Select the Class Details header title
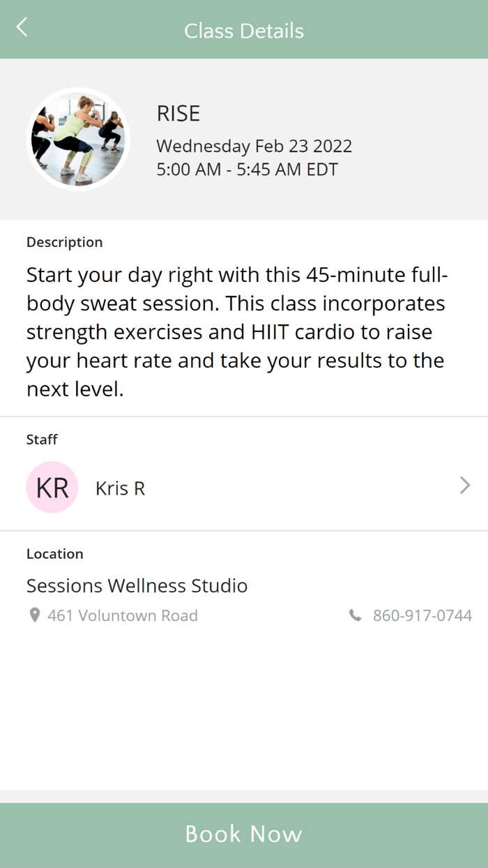This screenshot has width=488, height=868. click(244, 31)
